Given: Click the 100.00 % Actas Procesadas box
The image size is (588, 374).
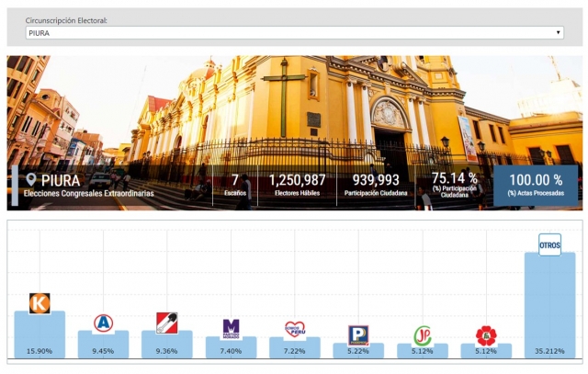Looking at the screenshot, I should coord(535,185).
